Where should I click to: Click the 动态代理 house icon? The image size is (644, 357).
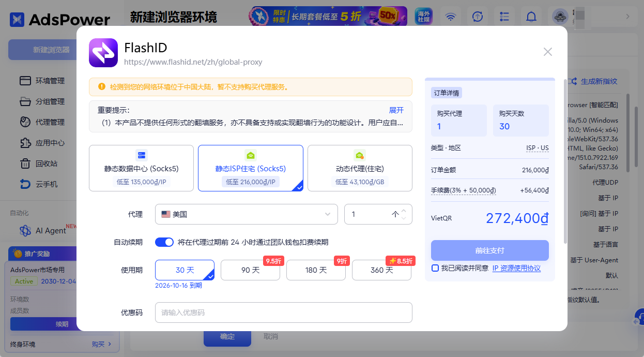pos(360,155)
